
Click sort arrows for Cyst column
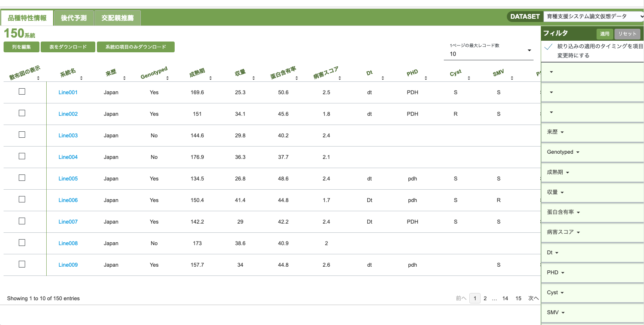[469, 78]
